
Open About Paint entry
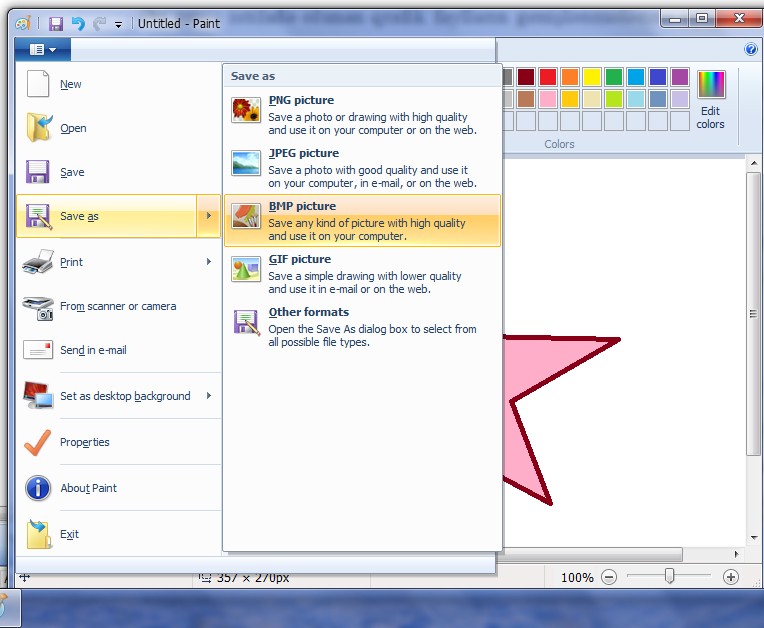(118, 488)
